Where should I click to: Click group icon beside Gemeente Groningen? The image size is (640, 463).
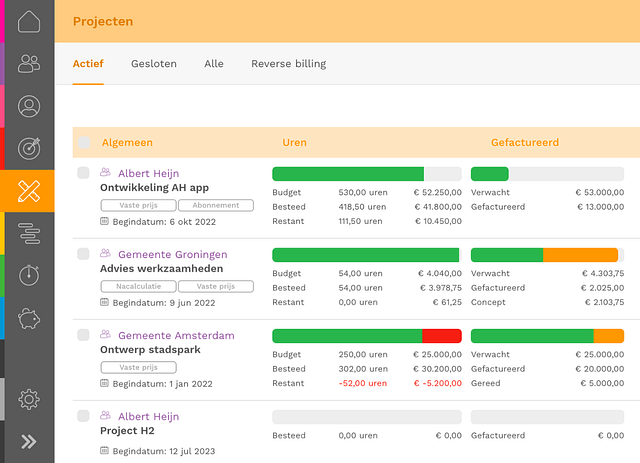pos(105,253)
